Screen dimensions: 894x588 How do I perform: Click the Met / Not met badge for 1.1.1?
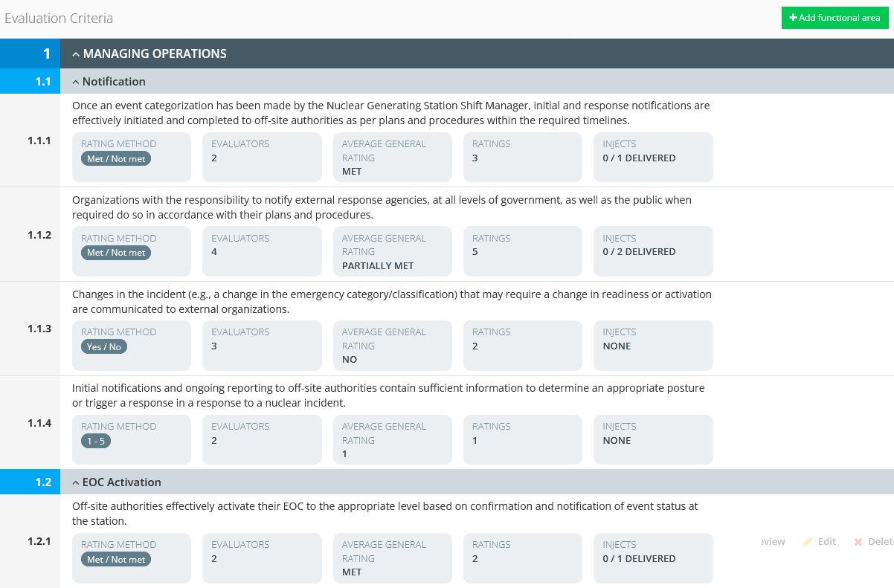(x=116, y=159)
